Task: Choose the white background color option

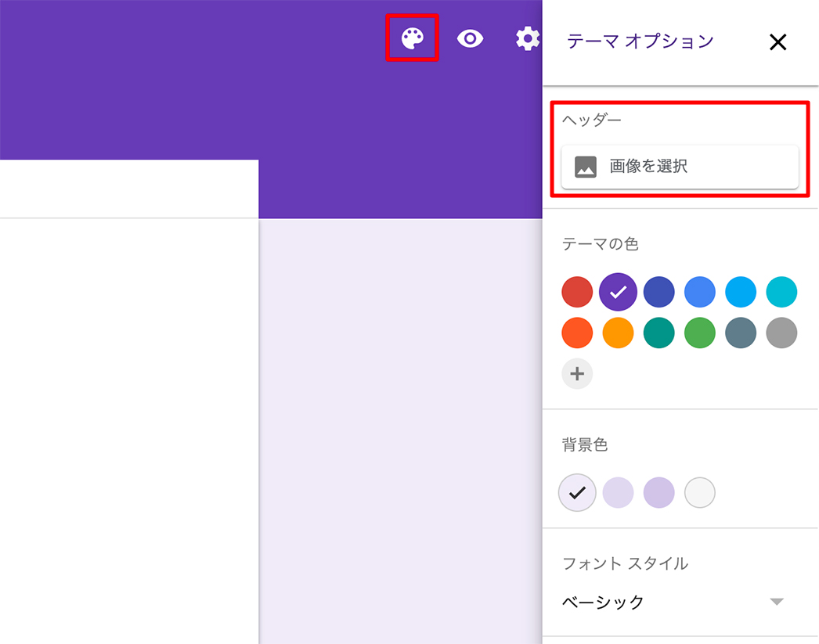Action: (699, 493)
